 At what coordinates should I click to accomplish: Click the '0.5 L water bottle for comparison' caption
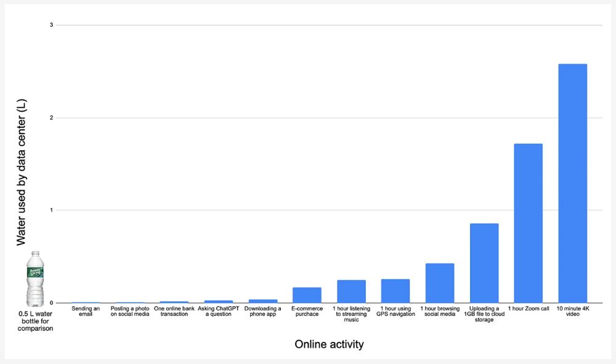pyautogui.click(x=35, y=322)
